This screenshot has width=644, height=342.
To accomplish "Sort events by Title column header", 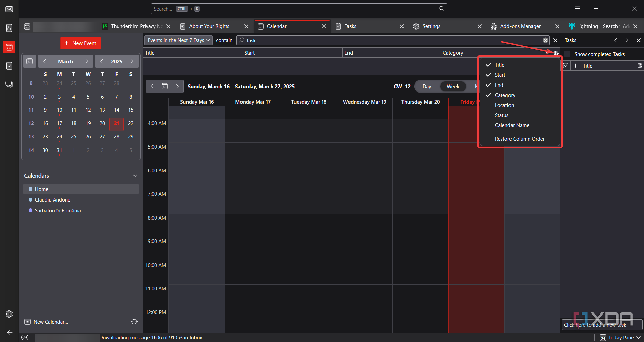I will click(193, 53).
